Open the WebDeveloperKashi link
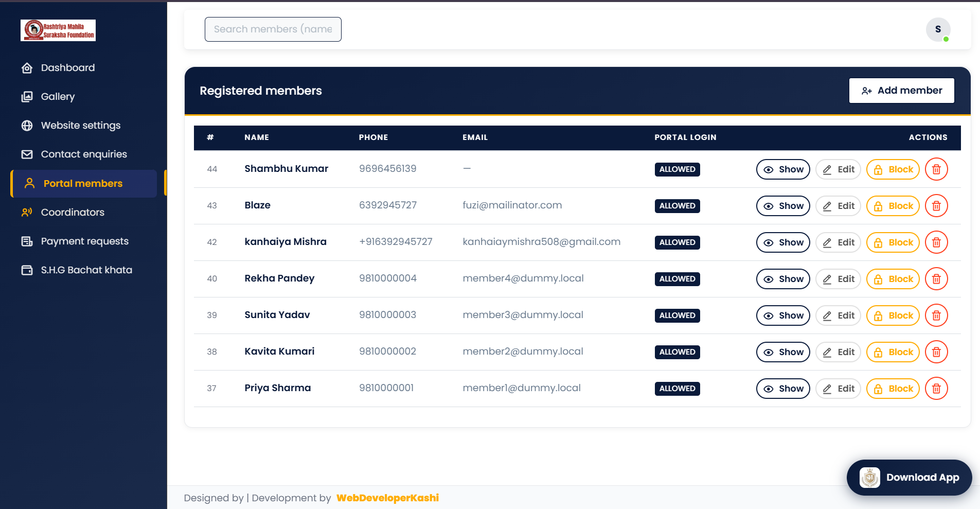 click(387, 498)
